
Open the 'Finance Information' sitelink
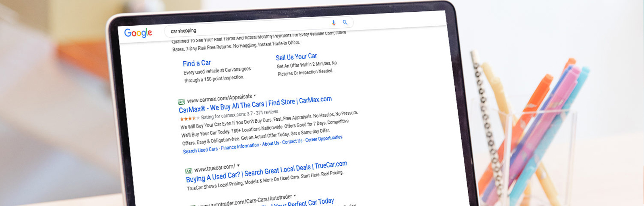(x=240, y=147)
